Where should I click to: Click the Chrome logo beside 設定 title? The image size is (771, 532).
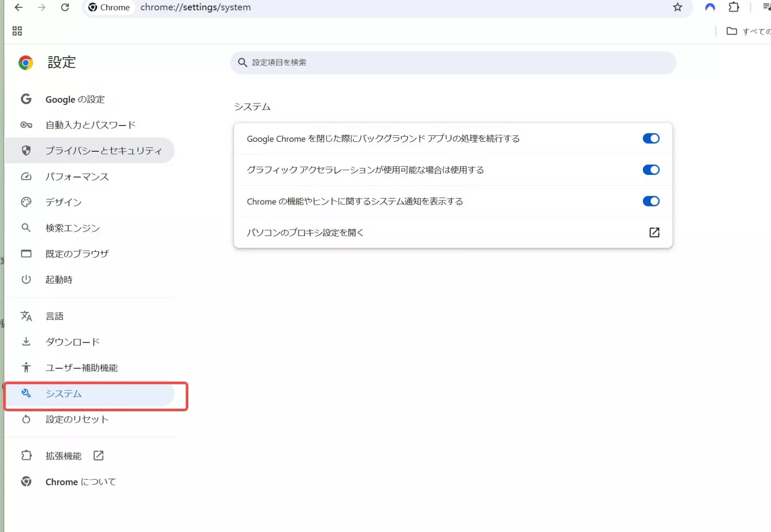[26, 63]
